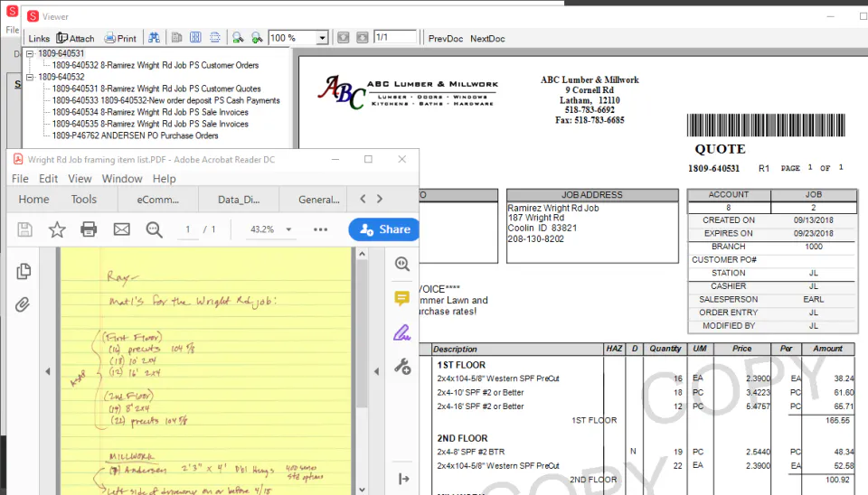This screenshot has width=868, height=495.
Task: Open the page thumbnails panel in Acrobat
Action: pyautogui.click(x=24, y=271)
